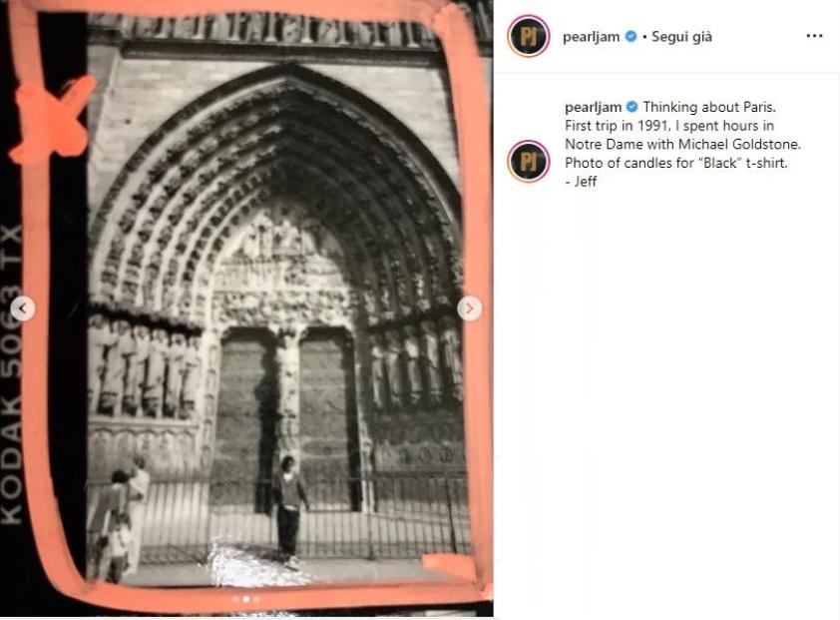
Task: Click the KODAK 5063 TX film edge
Action: tap(12, 372)
